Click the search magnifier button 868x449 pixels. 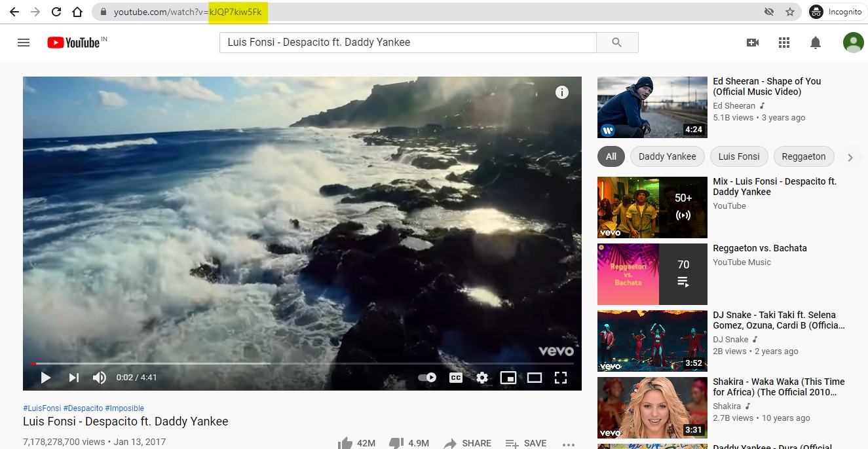point(616,43)
